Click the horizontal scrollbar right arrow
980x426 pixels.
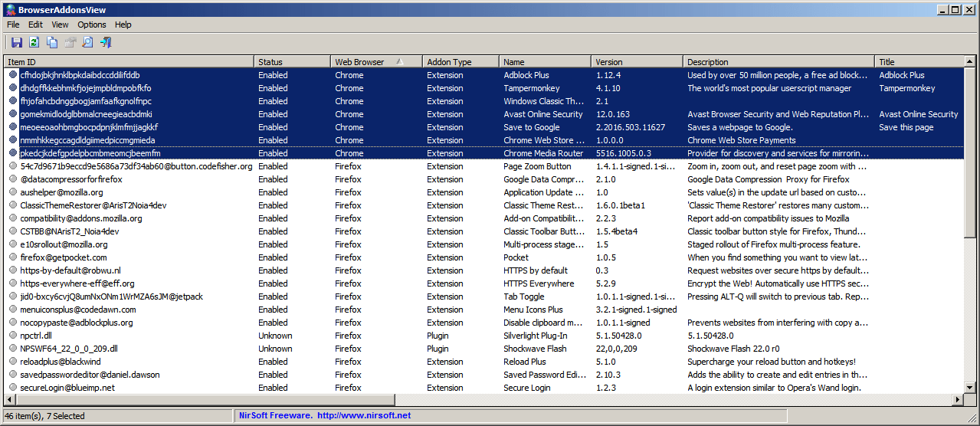coord(957,400)
